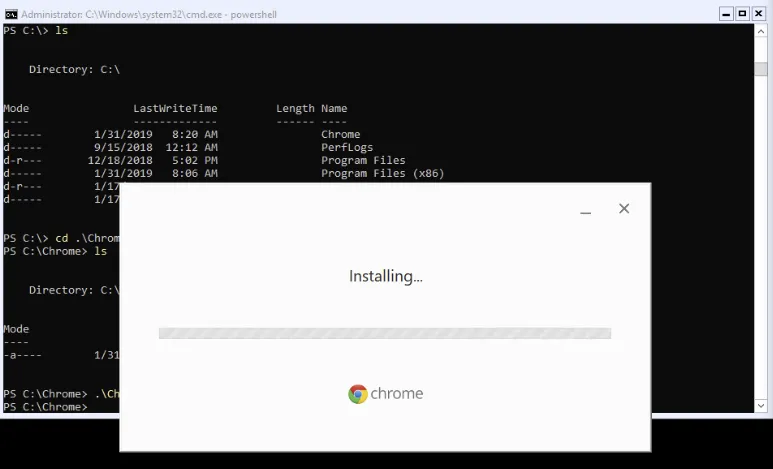The height and width of the screenshot is (469, 773).
Task: Click the 'Length' column header
Action: tap(295, 108)
